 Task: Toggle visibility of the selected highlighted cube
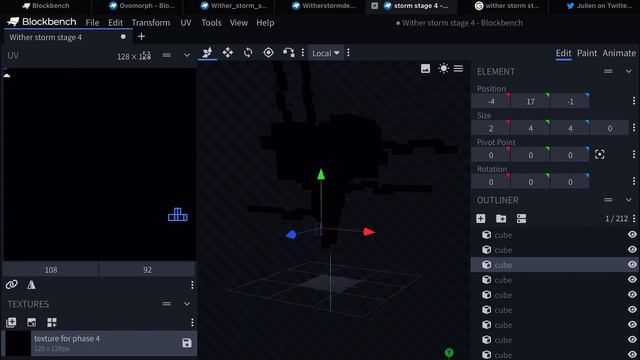coord(632,264)
